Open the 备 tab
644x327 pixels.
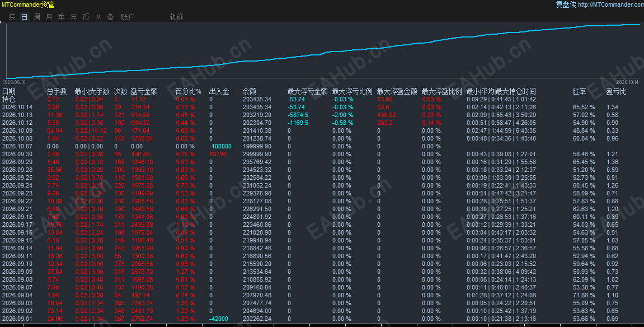click(x=110, y=17)
